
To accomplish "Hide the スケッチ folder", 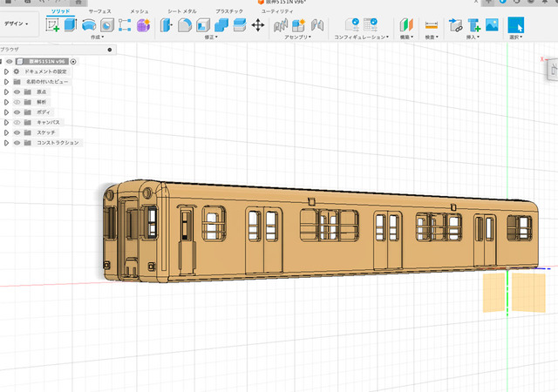I will (17, 132).
